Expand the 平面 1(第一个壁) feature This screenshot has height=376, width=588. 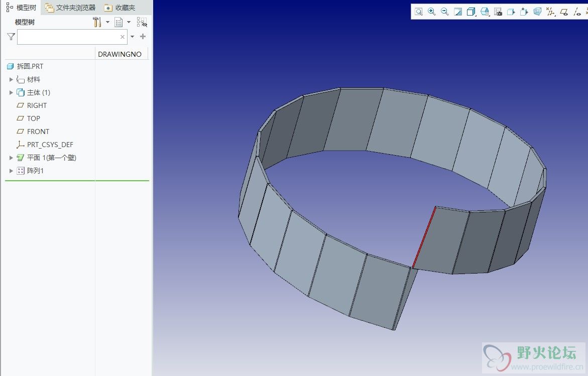pyautogui.click(x=11, y=158)
